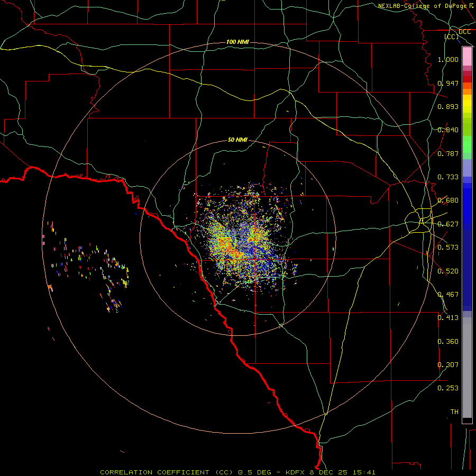Click the 0.413 scale value
The image size is (476, 476).
(448, 318)
